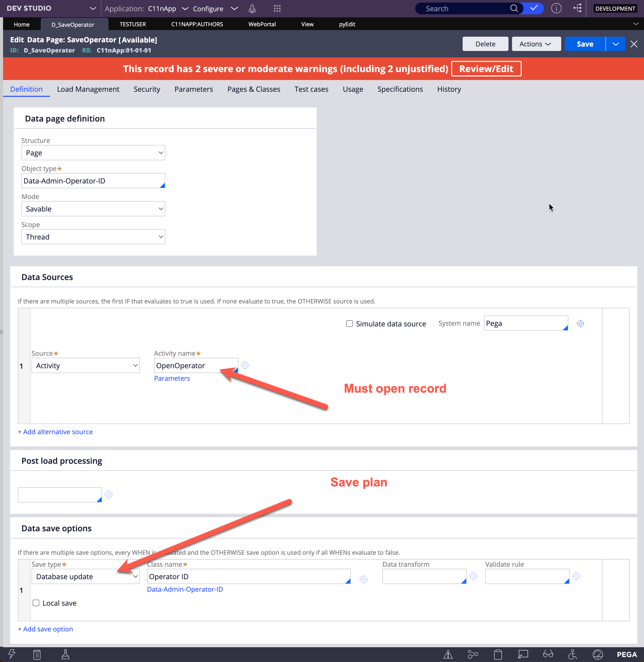Click the Add alternative source link
This screenshot has width=644, height=662.
(x=55, y=432)
